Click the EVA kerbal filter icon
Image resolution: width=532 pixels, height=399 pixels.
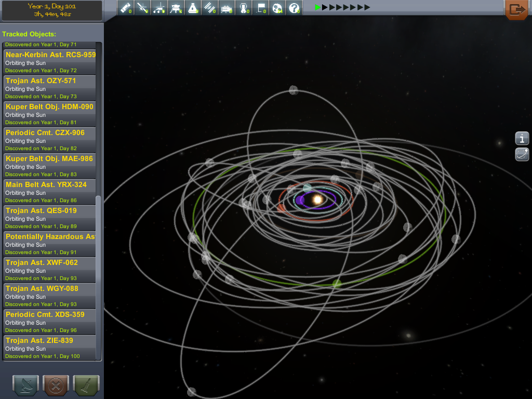pyautogui.click(x=243, y=8)
